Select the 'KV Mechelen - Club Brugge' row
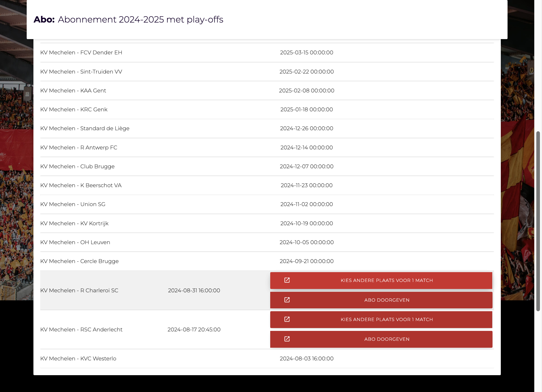 (x=267, y=166)
